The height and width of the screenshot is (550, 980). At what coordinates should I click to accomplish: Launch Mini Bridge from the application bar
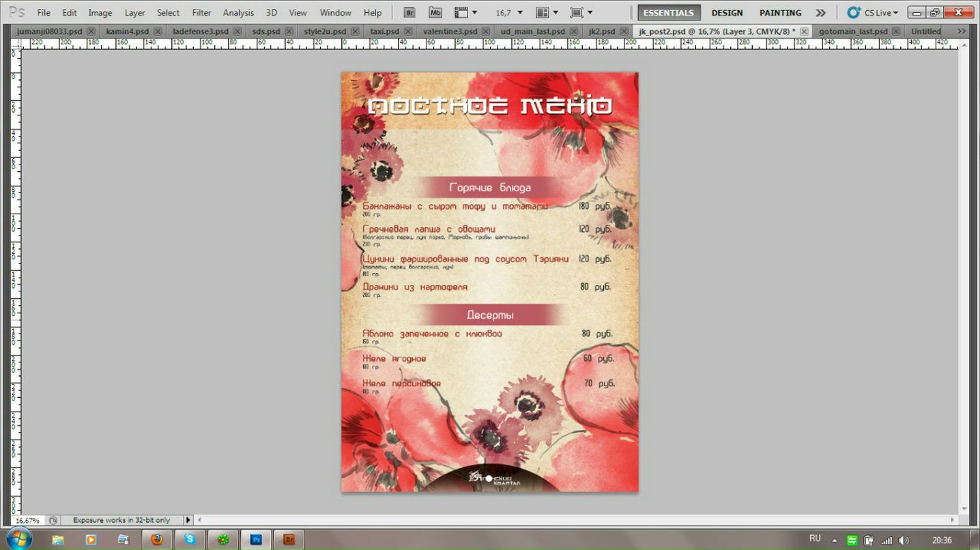click(435, 12)
